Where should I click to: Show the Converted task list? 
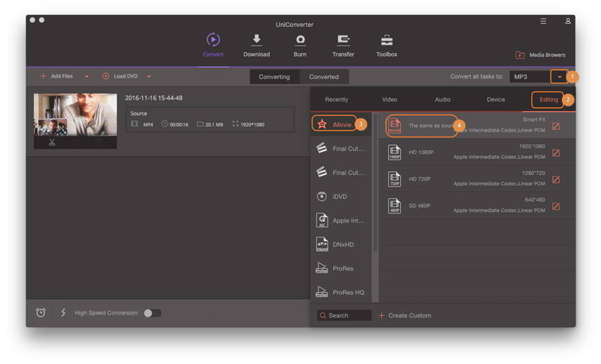point(324,76)
